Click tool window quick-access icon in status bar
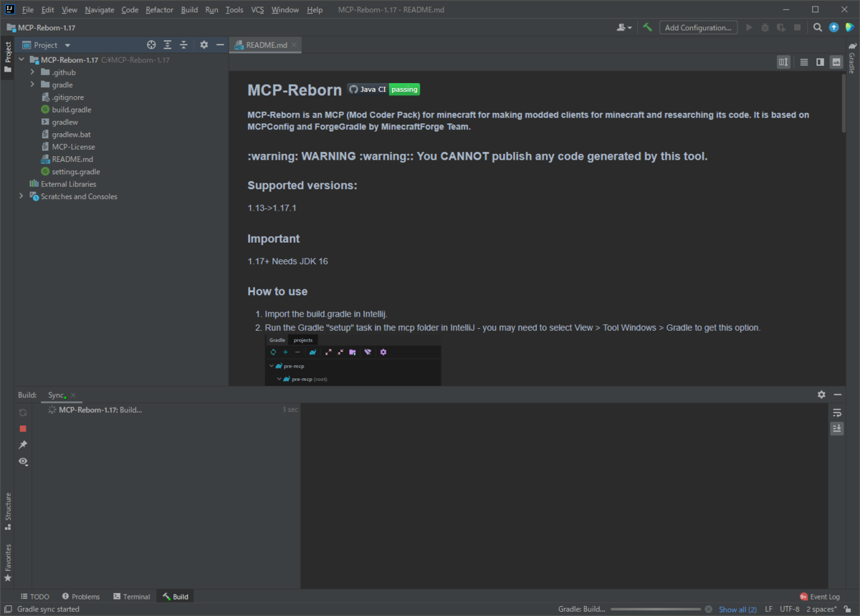This screenshot has width=860, height=616. [7, 610]
